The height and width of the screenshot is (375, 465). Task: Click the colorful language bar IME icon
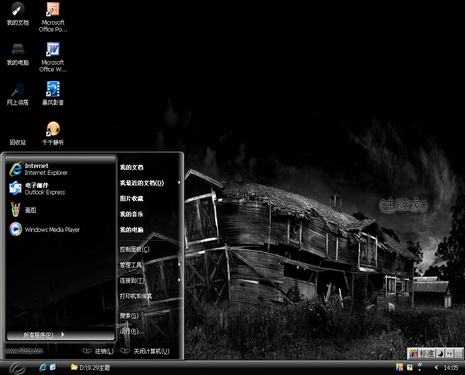(x=413, y=354)
